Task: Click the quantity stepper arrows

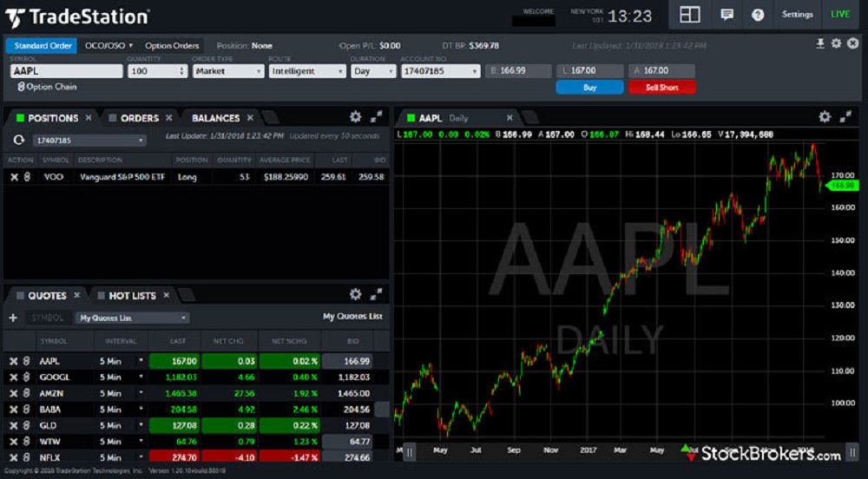Action: click(x=181, y=71)
